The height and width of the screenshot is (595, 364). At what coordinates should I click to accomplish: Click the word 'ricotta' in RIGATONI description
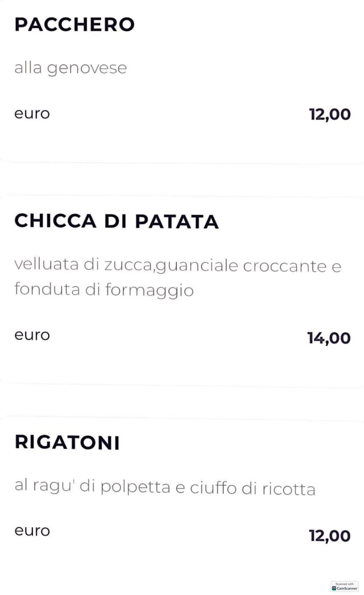coord(288,489)
